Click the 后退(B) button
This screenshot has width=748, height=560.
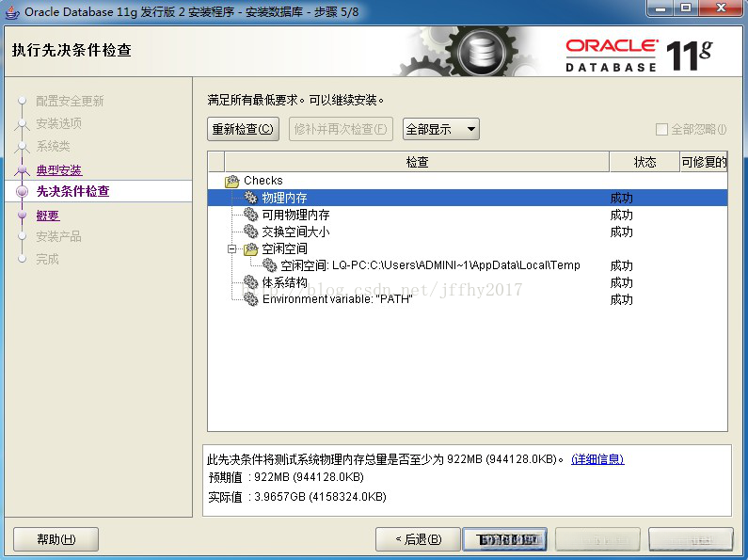coord(418,539)
